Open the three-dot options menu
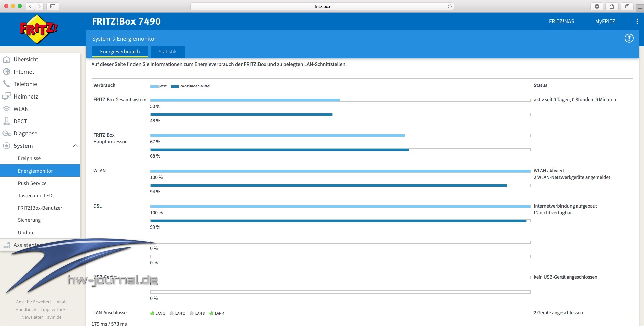Image resolution: width=644 pixels, height=326 pixels. click(x=637, y=21)
